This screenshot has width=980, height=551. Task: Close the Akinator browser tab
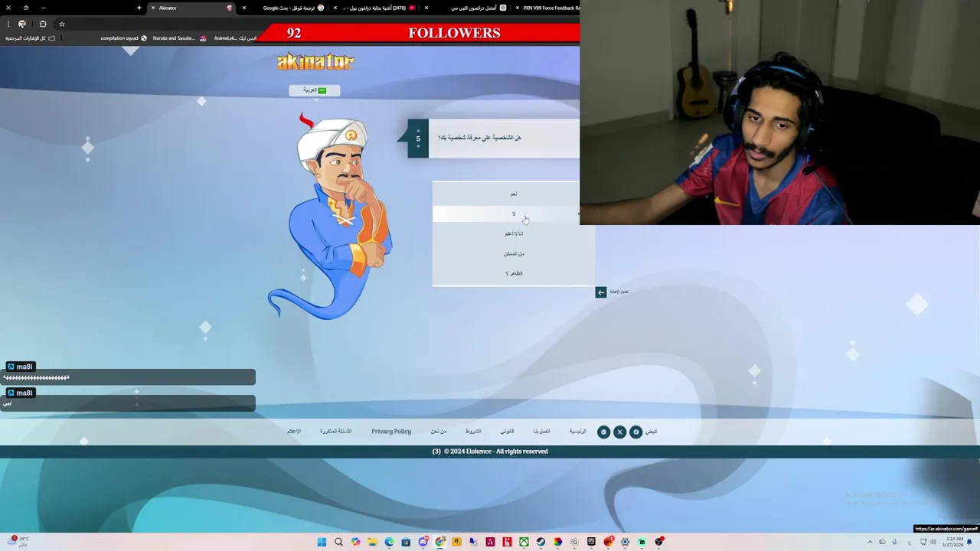coord(153,8)
